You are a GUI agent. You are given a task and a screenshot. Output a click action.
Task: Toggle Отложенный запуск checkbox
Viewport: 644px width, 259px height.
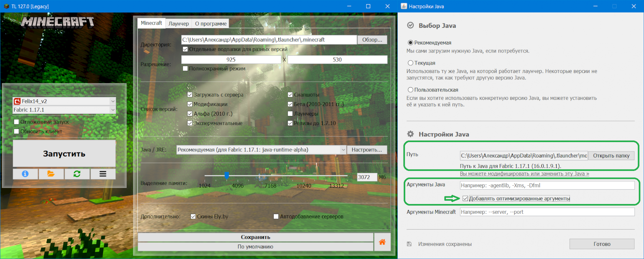[16, 122]
